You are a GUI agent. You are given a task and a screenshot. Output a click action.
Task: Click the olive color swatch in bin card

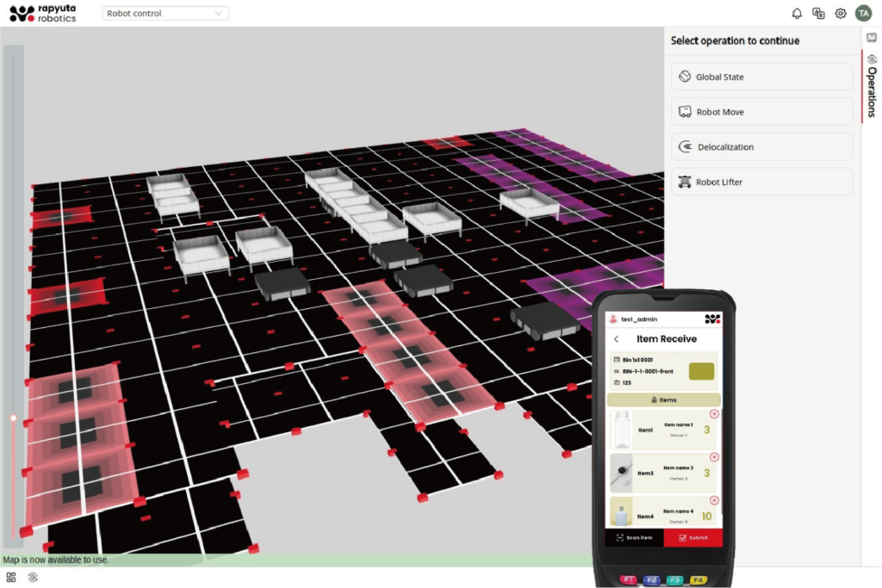click(701, 371)
